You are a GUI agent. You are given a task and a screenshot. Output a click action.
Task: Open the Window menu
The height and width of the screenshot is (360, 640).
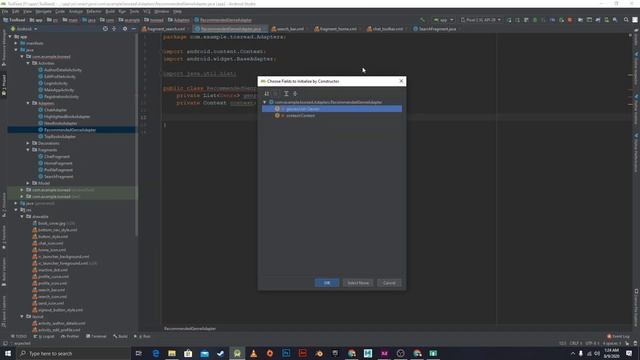click(161, 11)
